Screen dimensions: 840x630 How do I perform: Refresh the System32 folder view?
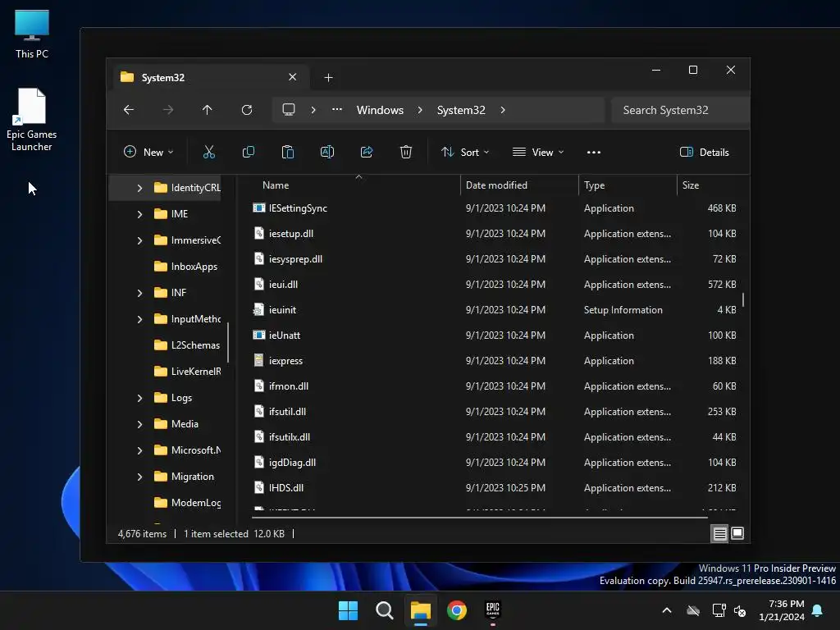point(247,110)
